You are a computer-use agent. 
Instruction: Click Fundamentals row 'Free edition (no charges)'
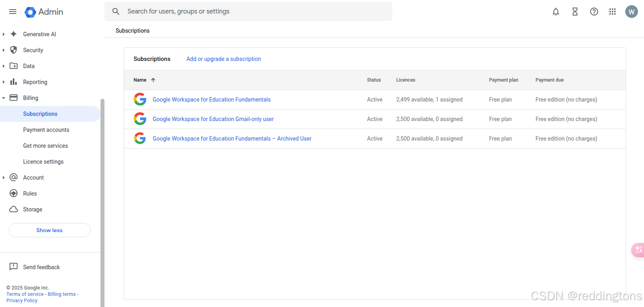[566, 100]
